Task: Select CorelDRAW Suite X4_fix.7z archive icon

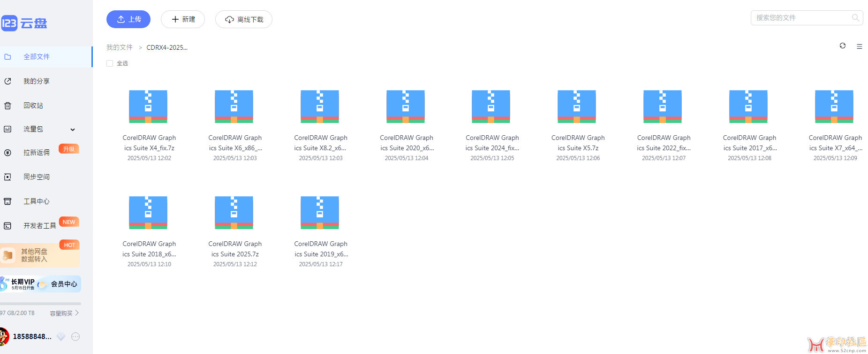Action: [x=148, y=107]
